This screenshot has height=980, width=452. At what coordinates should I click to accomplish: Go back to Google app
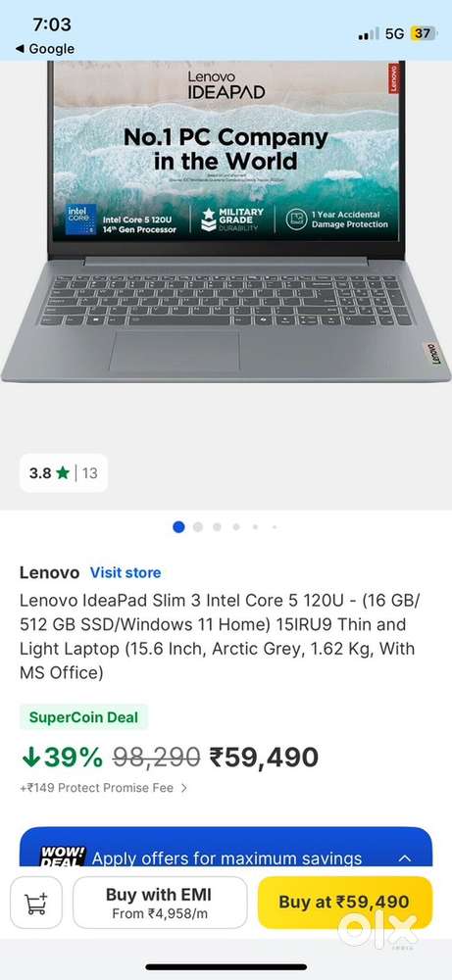point(44,49)
